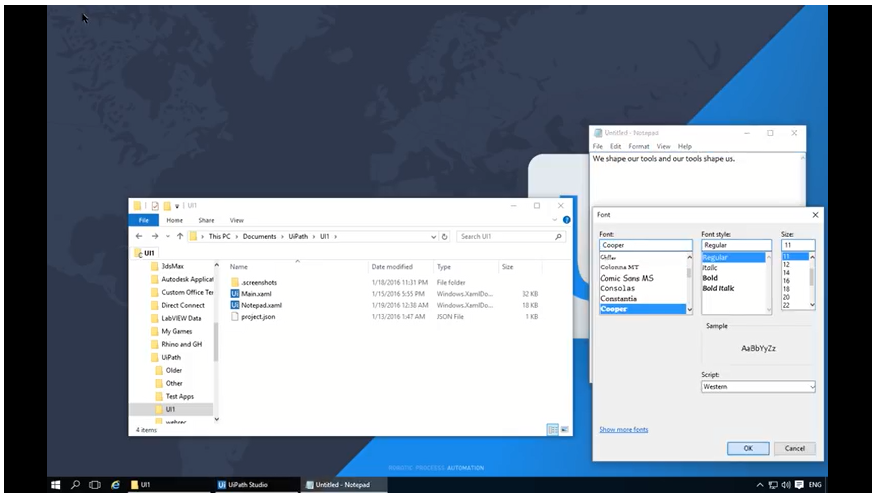877x497 pixels.
Task: Select Direct Connect folder in tree
Action: pyautogui.click(x=182, y=305)
